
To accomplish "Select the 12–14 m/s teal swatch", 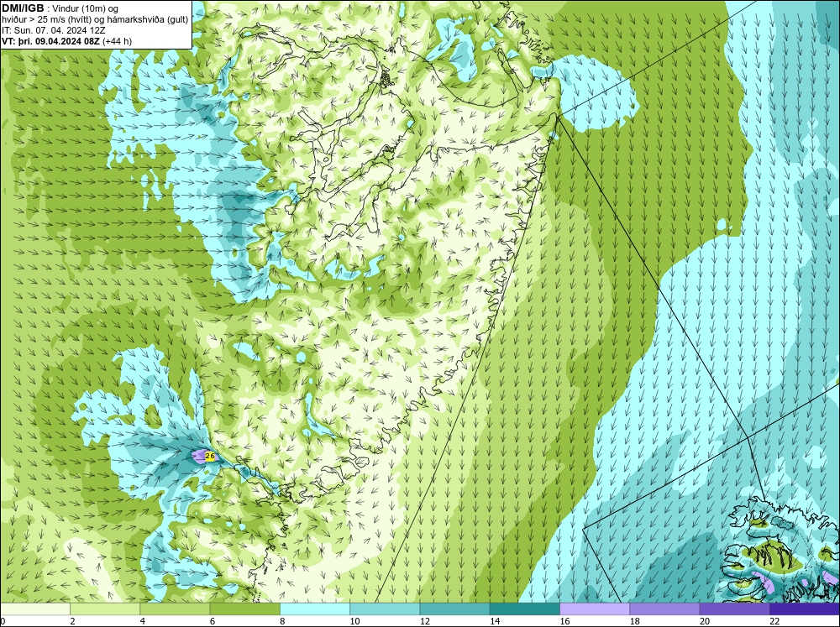I will [x=454, y=609].
